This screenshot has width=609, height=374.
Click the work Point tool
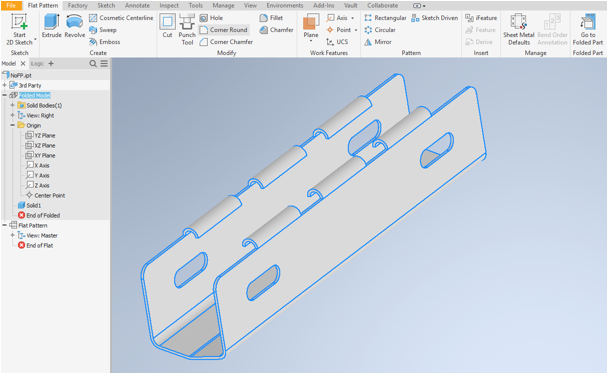(339, 30)
